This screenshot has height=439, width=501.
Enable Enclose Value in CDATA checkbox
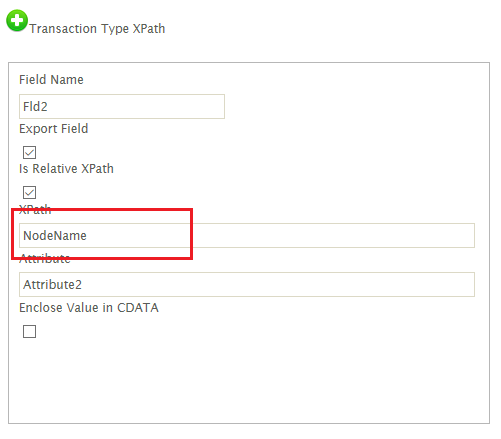pos(29,331)
